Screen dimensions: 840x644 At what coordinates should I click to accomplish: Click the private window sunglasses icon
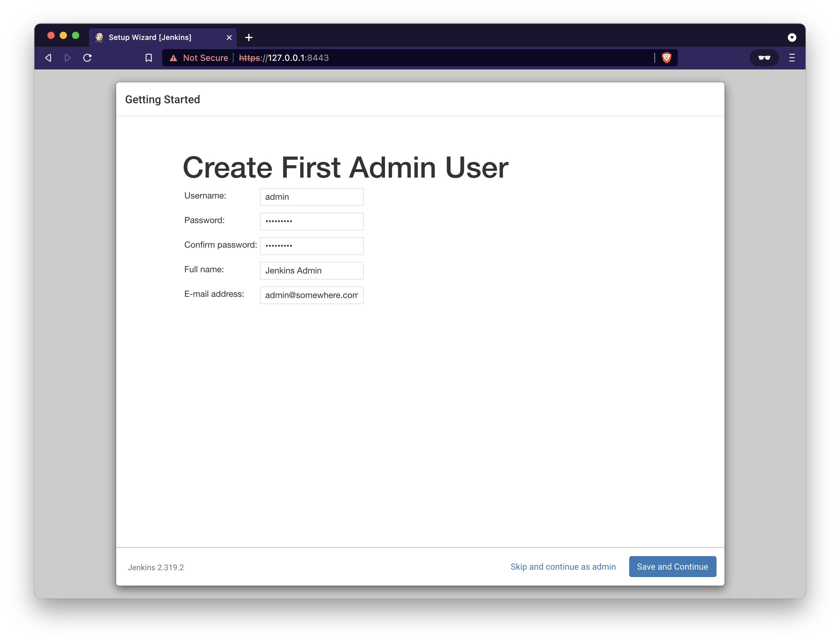point(764,58)
